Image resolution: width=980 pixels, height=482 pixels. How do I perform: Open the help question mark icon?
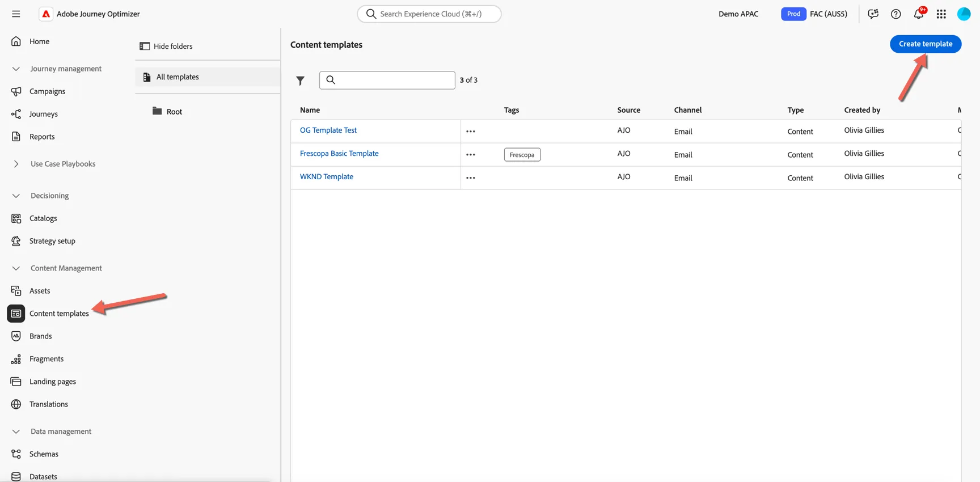(896, 14)
